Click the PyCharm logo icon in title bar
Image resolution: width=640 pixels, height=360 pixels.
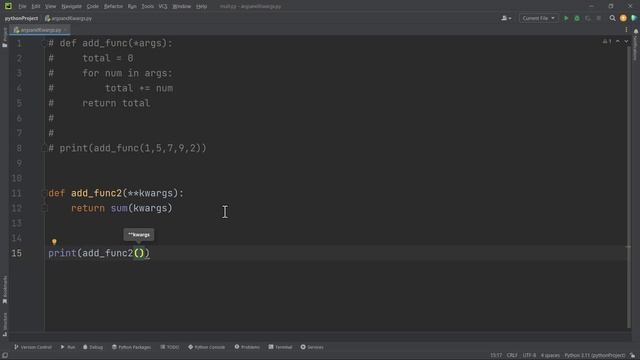pos(8,6)
